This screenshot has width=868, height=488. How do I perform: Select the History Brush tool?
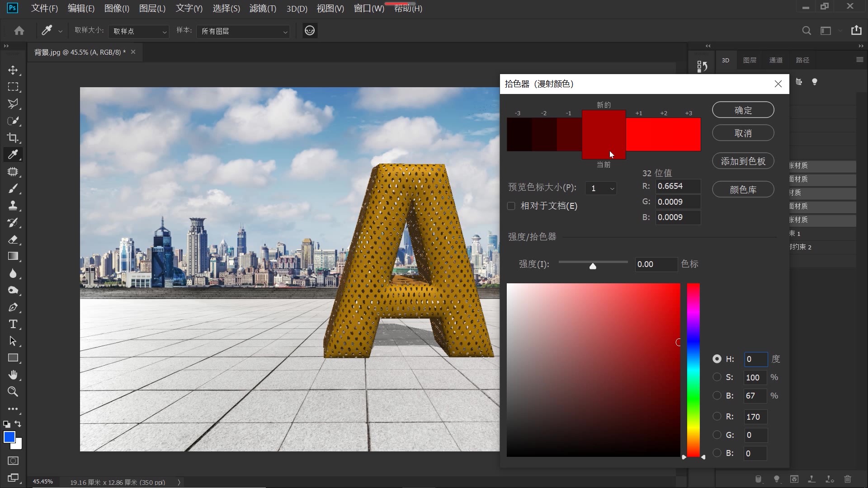click(13, 222)
